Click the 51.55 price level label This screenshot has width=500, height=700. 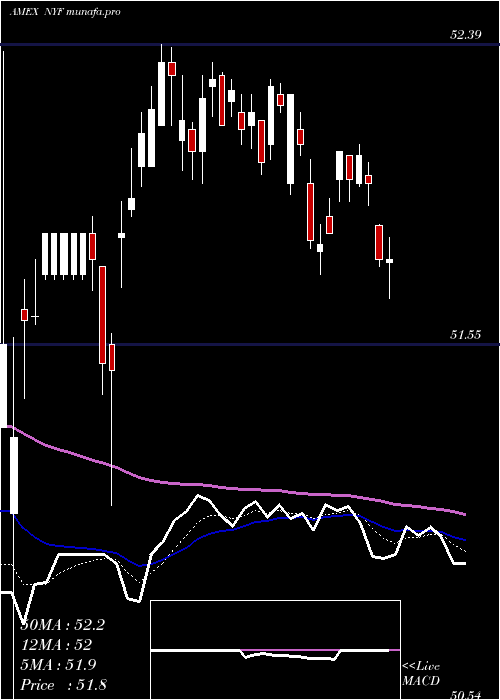[x=466, y=335]
